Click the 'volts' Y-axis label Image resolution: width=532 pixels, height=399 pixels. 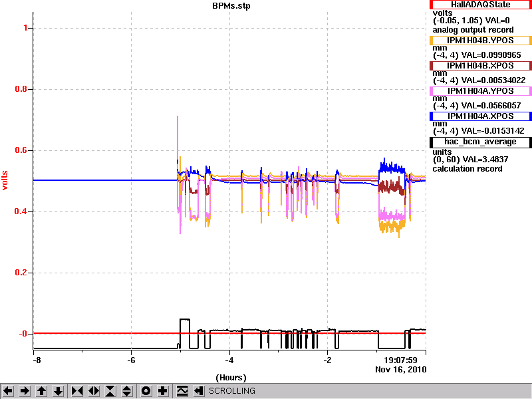tap(5, 180)
